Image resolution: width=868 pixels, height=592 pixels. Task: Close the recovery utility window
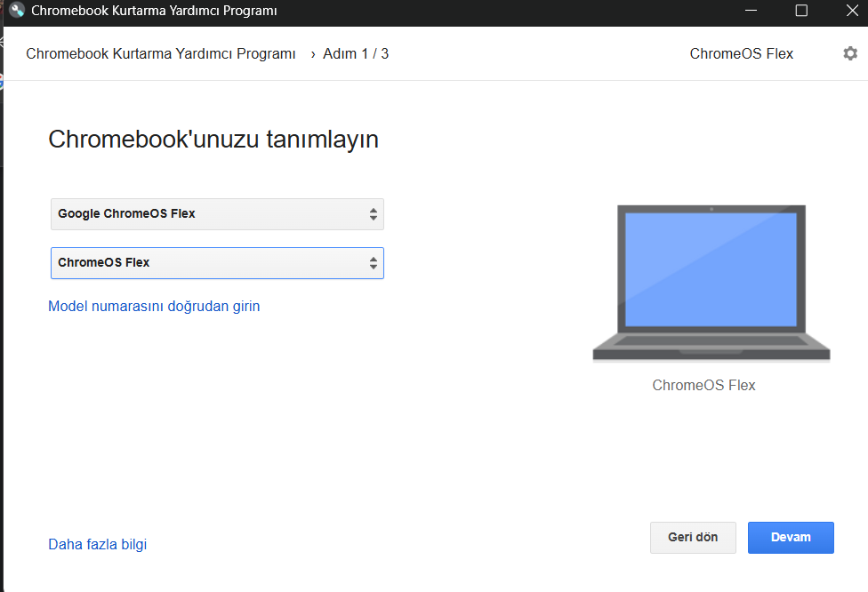852,11
